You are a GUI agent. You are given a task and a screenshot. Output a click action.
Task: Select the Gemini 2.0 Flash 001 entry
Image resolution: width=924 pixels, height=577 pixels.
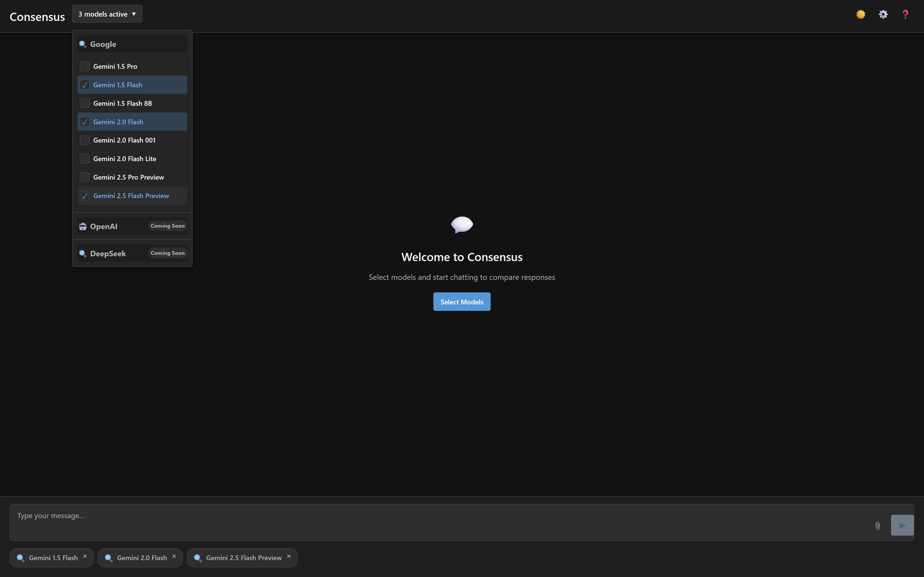pos(124,140)
